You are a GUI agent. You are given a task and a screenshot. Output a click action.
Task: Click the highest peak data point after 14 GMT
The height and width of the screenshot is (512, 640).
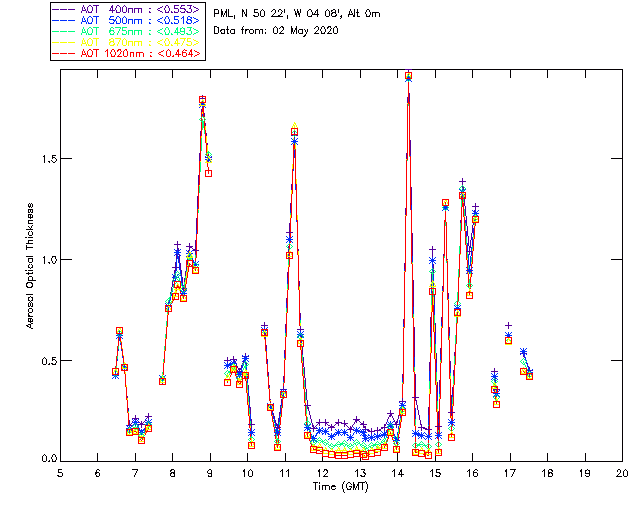click(x=408, y=75)
